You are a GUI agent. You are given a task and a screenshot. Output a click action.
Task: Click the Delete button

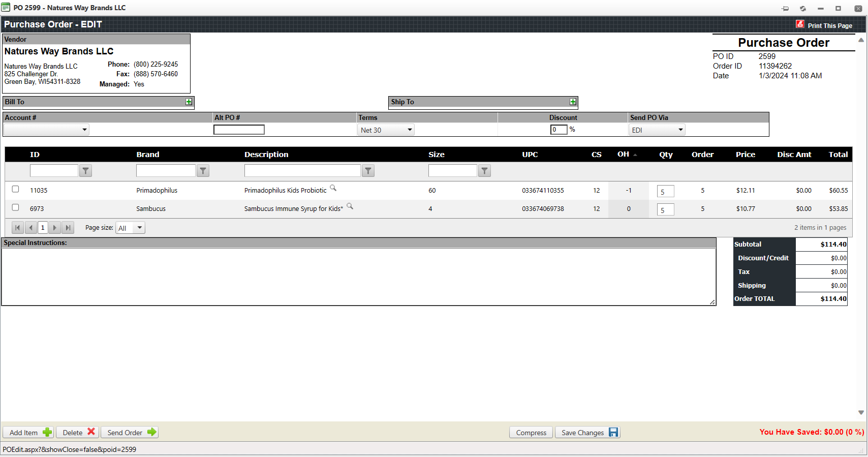tap(78, 433)
